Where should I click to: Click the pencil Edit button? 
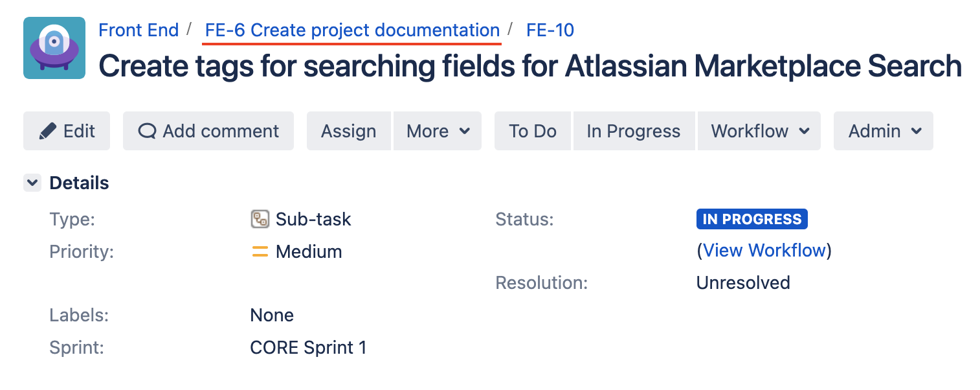click(67, 131)
